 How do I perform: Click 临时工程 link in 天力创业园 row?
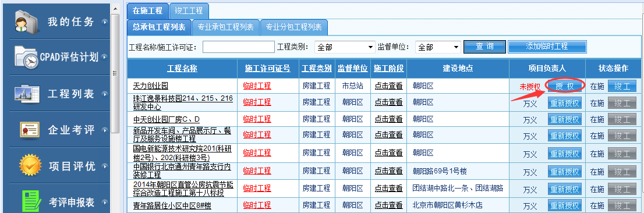coord(257,86)
